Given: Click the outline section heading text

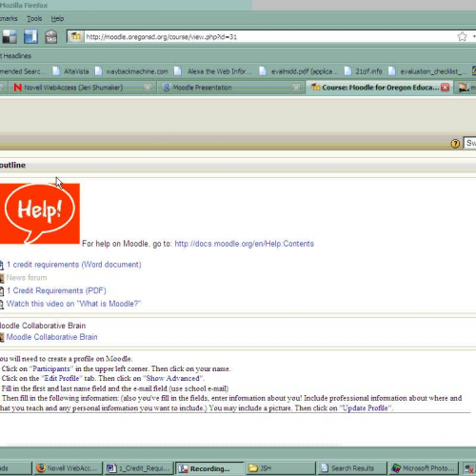Looking at the screenshot, I should tap(12, 165).
